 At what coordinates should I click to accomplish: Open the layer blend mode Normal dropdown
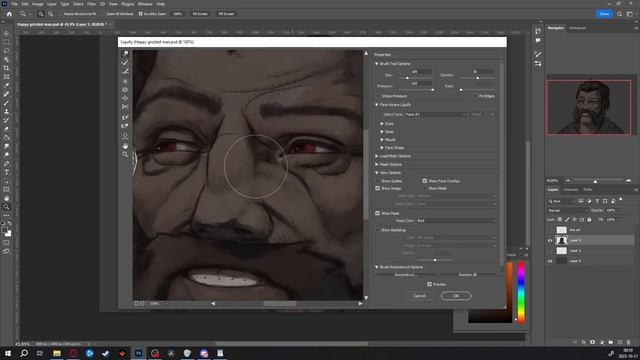(567, 211)
